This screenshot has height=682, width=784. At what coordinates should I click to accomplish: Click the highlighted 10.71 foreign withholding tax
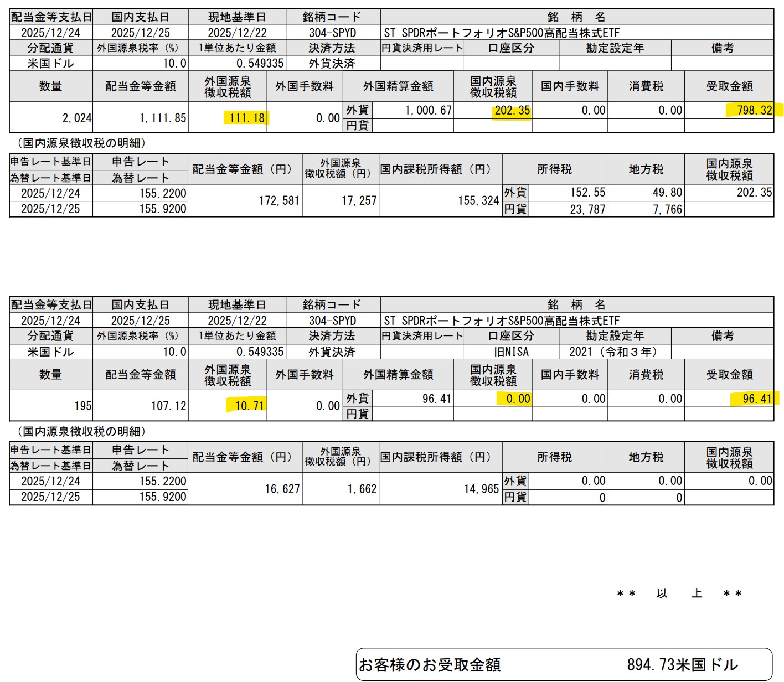tap(249, 406)
